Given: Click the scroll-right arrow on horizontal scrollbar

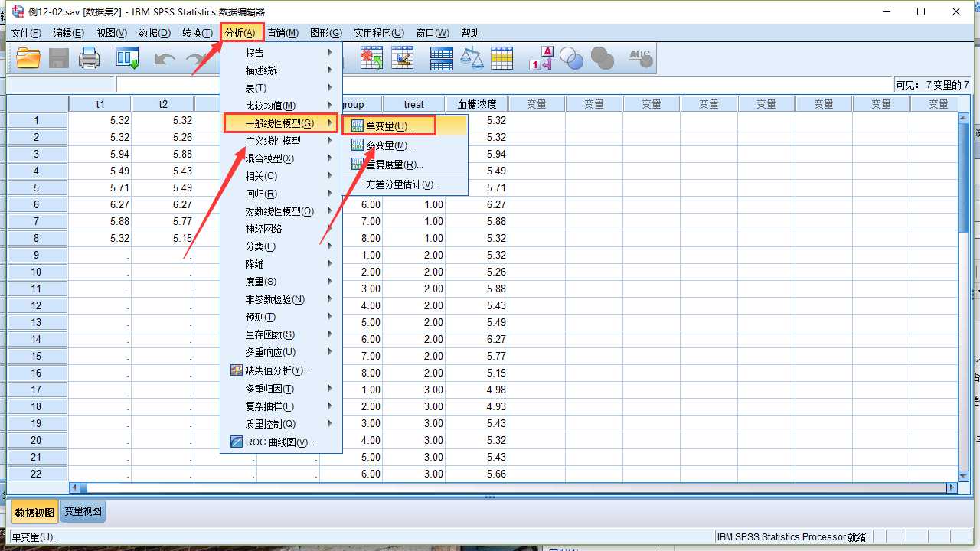Looking at the screenshot, I should 952,487.
